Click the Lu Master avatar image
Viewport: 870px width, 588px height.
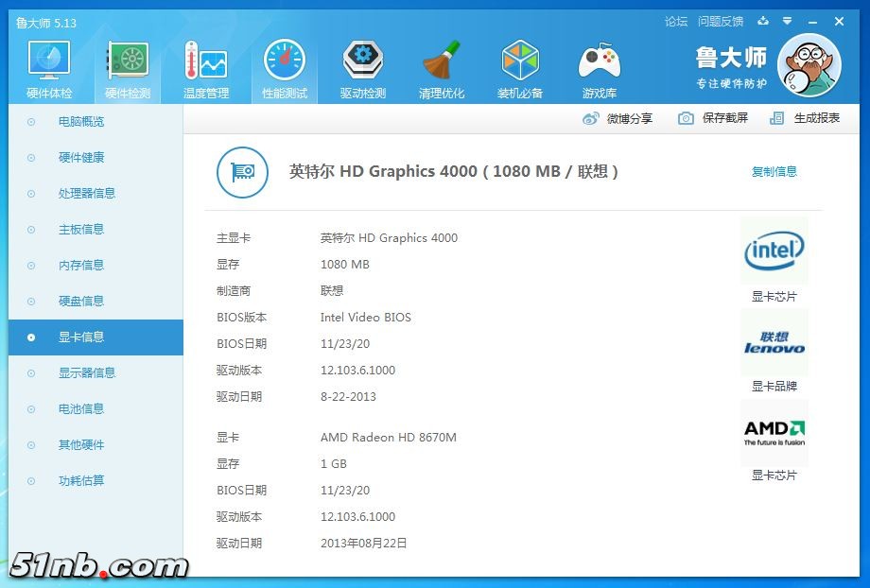[809, 65]
